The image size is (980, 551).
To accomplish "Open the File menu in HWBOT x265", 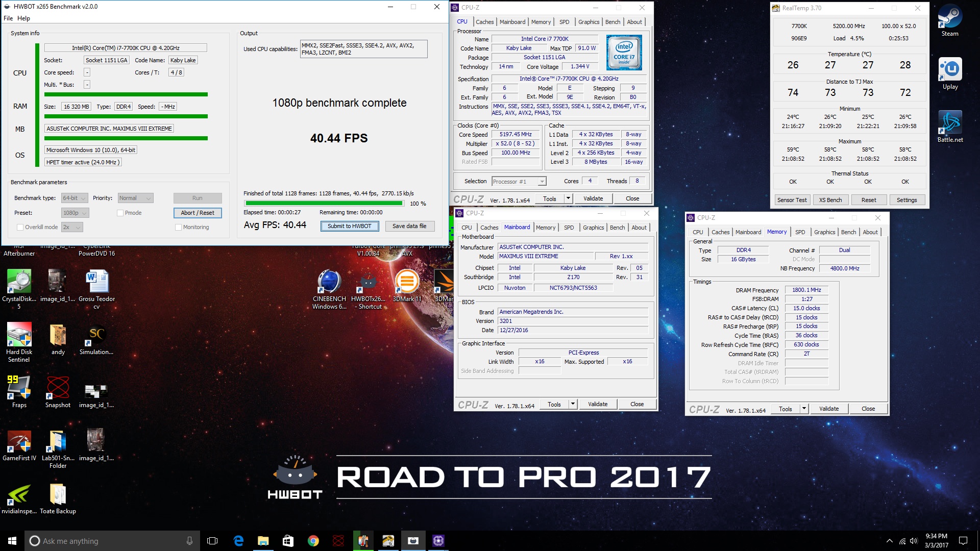I will point(8,18).
